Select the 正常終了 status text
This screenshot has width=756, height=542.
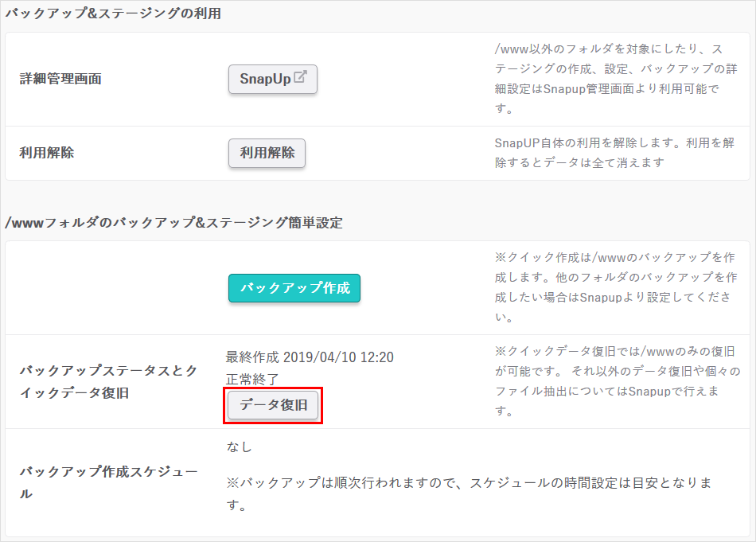pos(252,379)
